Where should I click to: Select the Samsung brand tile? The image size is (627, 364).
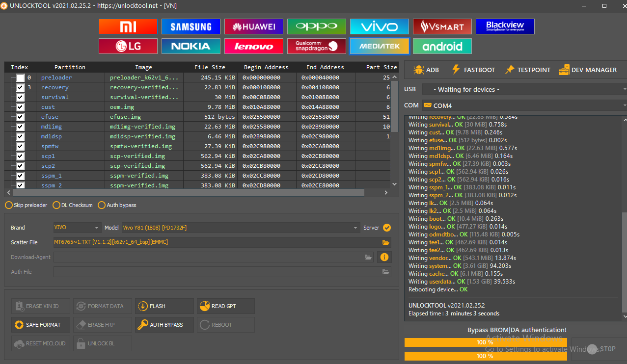point(191,26)
